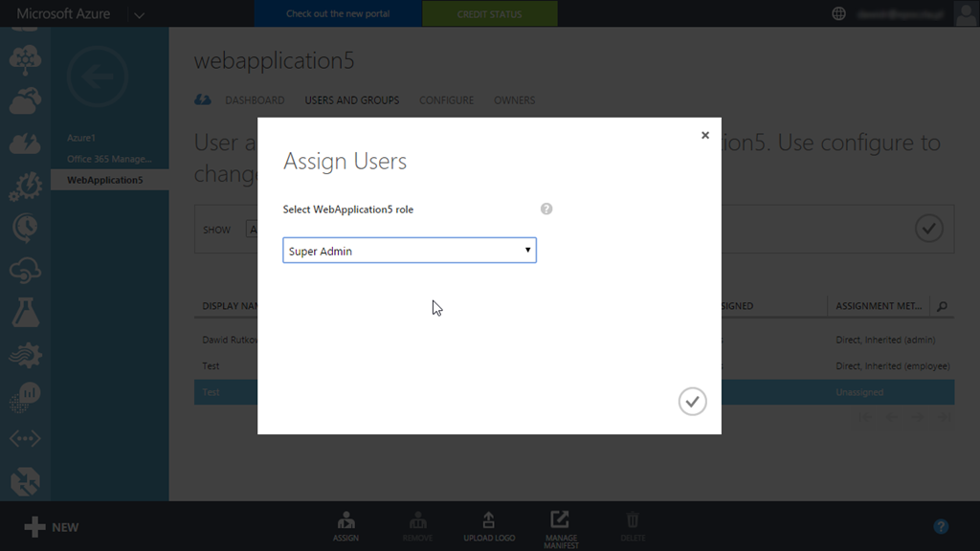Switch to the Dashboard tab
This screenshot has height=551, width=980.
click(x=255, y=100)
